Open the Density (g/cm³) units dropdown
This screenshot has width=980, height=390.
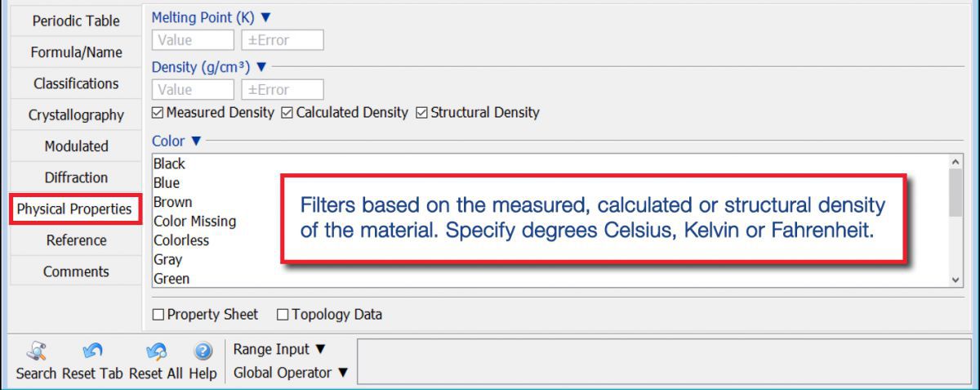(261, 67)
